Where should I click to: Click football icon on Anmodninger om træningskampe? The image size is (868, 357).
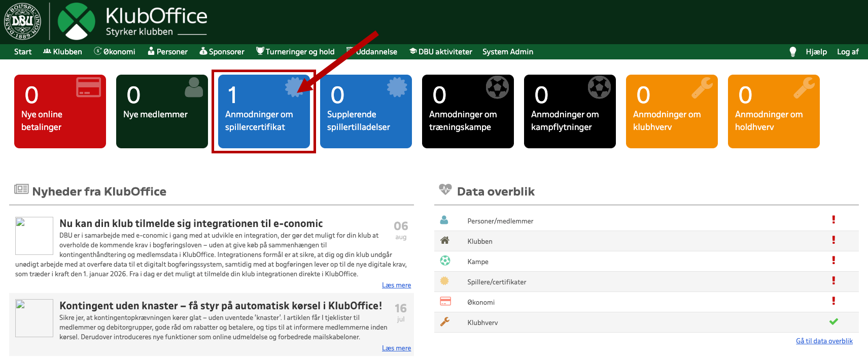(x=497, y=87)
